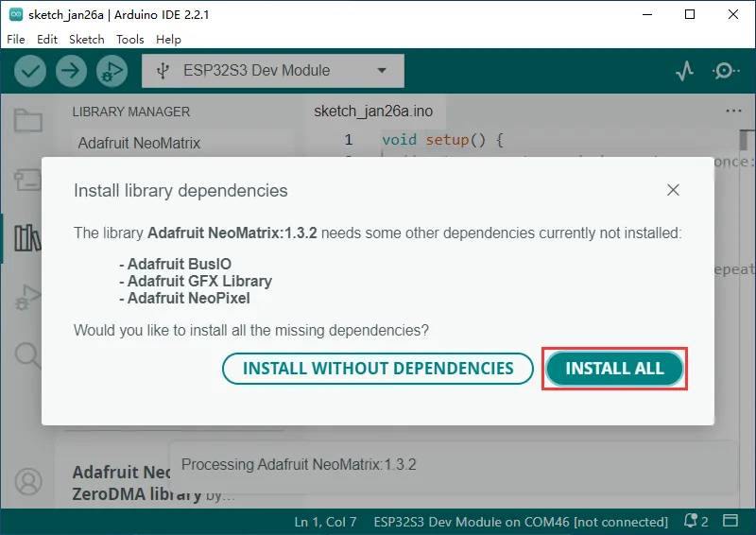Open the Sketchbook folder sidebar icon
The width and height of the screenshot is (756, 535).
coord(28,120)
